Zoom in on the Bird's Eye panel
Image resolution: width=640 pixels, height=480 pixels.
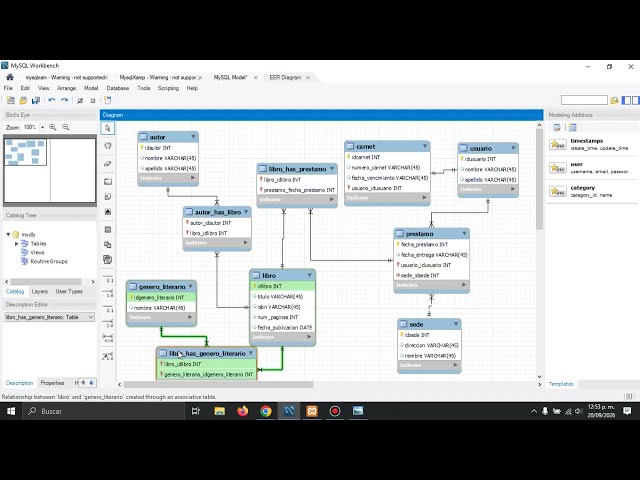click(x=53, y=127)
